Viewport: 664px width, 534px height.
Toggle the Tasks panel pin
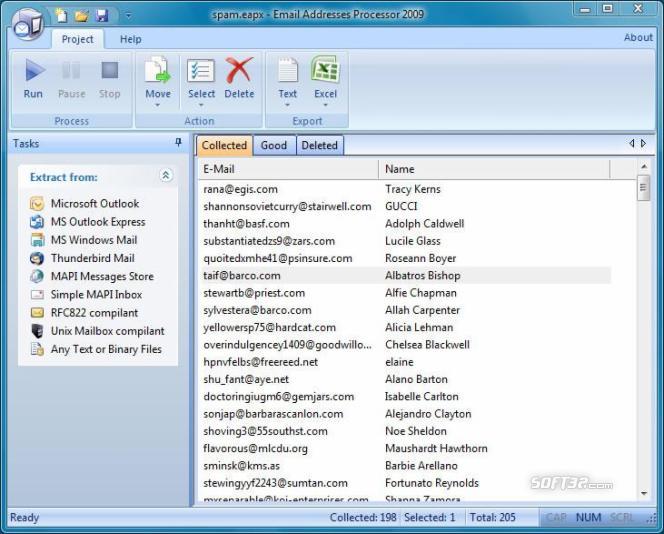[x=178, y=143]
